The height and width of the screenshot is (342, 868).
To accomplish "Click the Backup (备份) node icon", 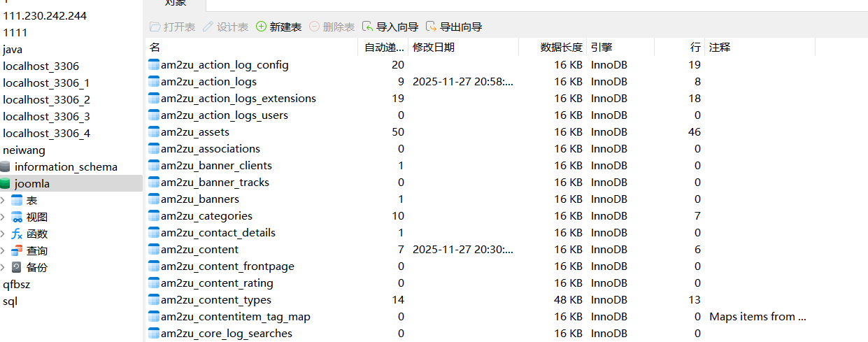I will [x=17, y=268].
